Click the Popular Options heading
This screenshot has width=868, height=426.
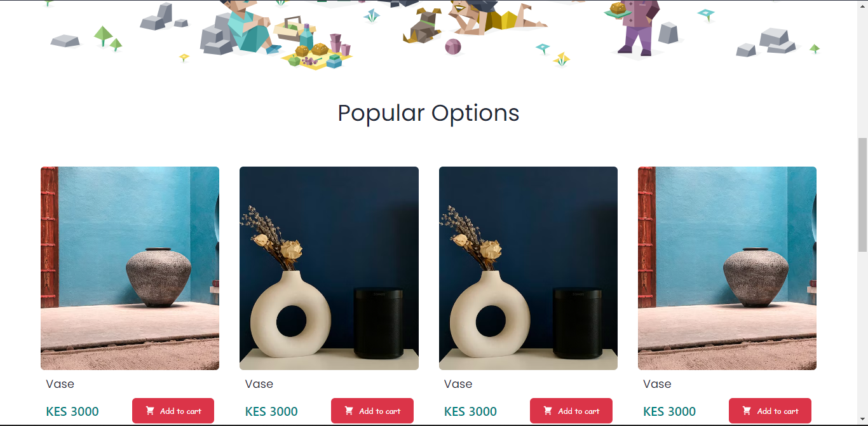tap(428, 113)
